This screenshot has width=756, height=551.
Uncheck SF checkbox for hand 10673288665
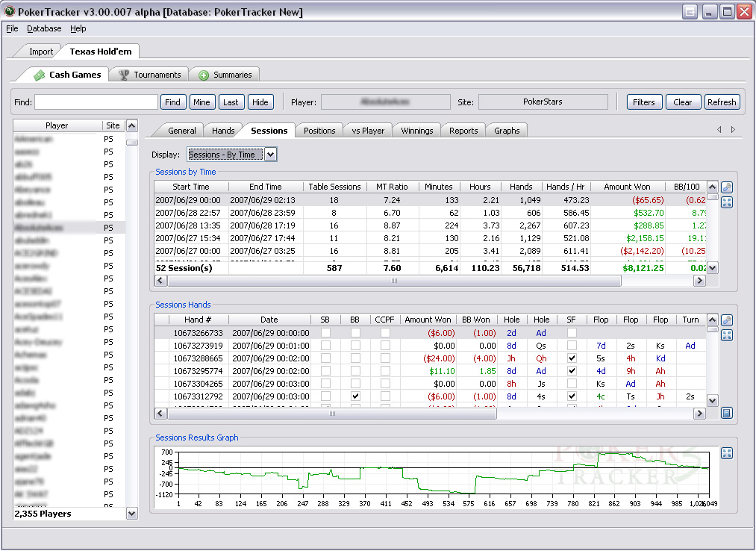click(x=572, y=358)
